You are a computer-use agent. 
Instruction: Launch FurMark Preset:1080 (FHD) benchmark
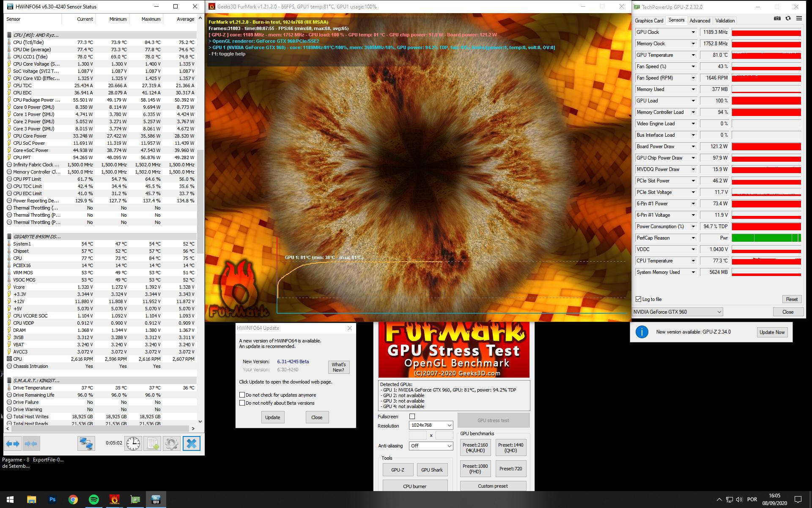(475, 469)
